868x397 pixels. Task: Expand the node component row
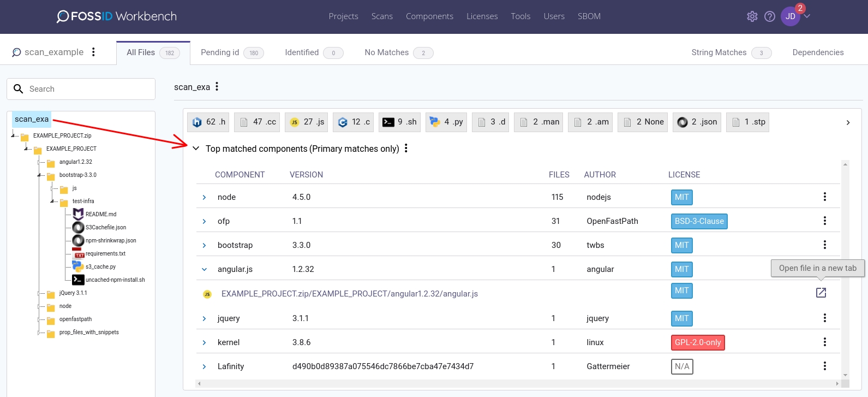click(205, 197)
